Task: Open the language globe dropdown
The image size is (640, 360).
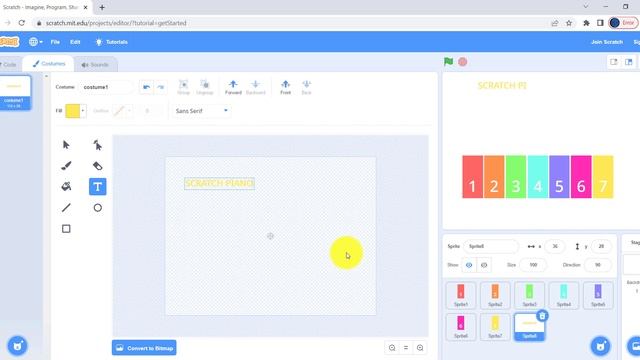Action: pyautogui.click(x=36, y=42)
